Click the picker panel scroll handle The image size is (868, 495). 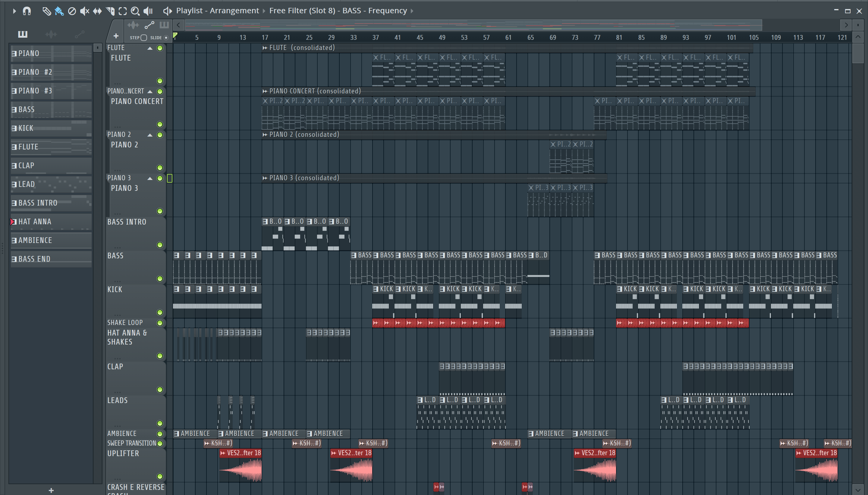(x=97, y=48)
